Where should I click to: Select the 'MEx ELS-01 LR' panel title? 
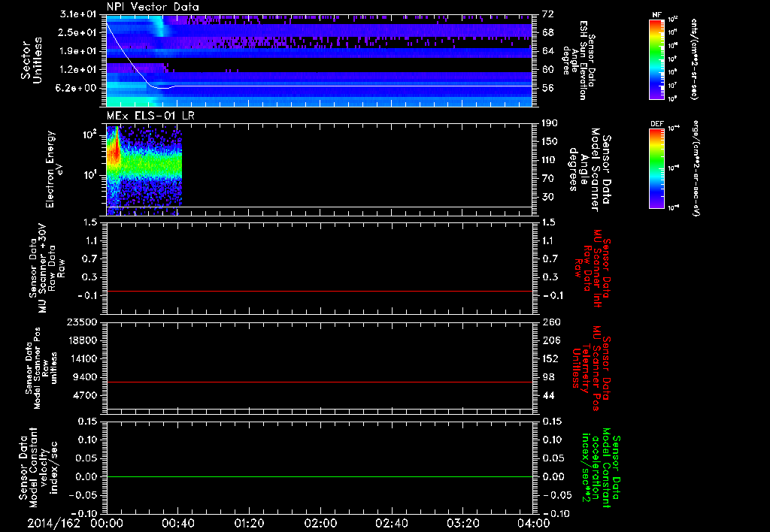tap(150, 116)
